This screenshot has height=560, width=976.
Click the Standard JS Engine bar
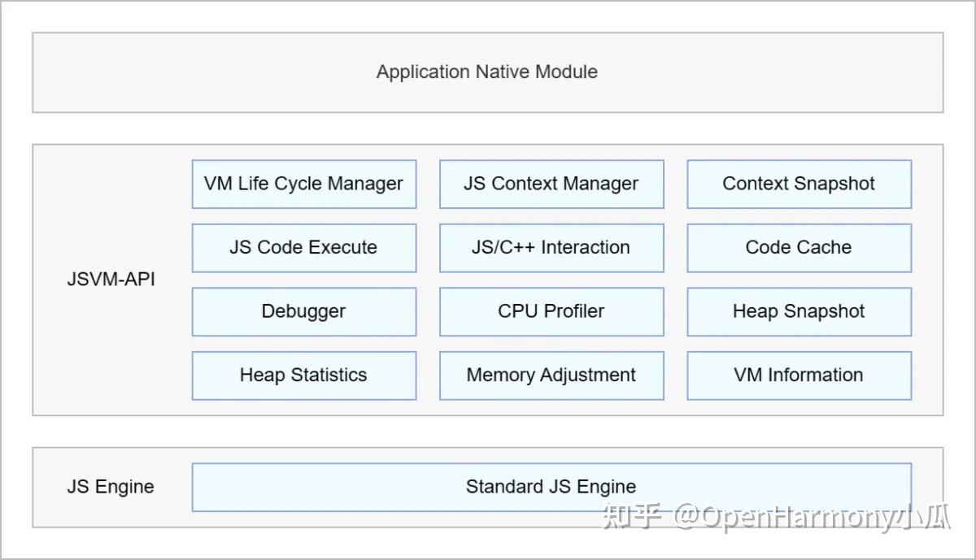point(551,486)
